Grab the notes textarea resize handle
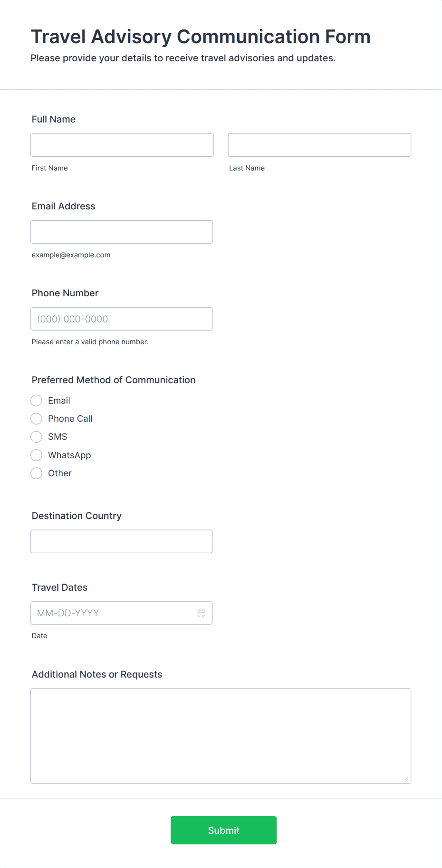 tap(406, 779)
